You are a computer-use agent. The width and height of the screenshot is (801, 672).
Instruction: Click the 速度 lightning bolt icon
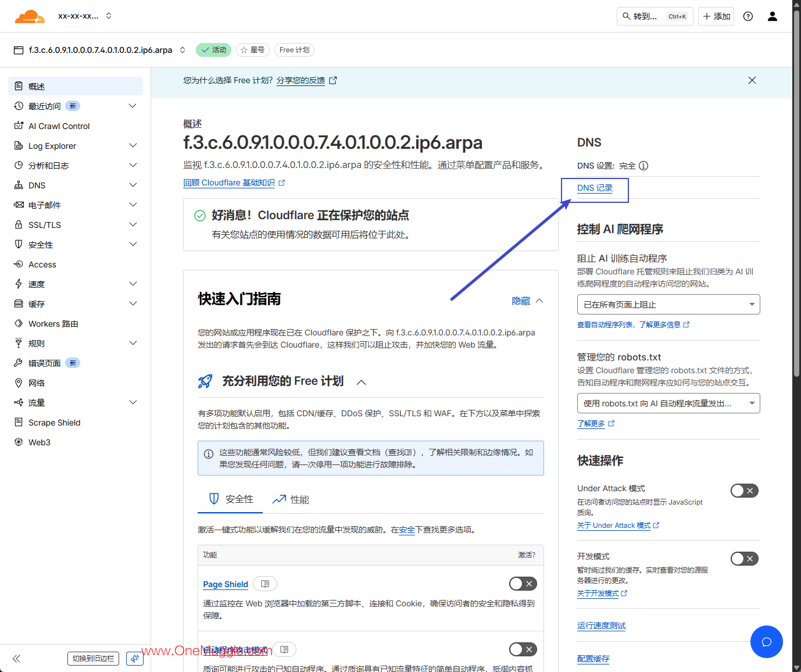point(19,284)
